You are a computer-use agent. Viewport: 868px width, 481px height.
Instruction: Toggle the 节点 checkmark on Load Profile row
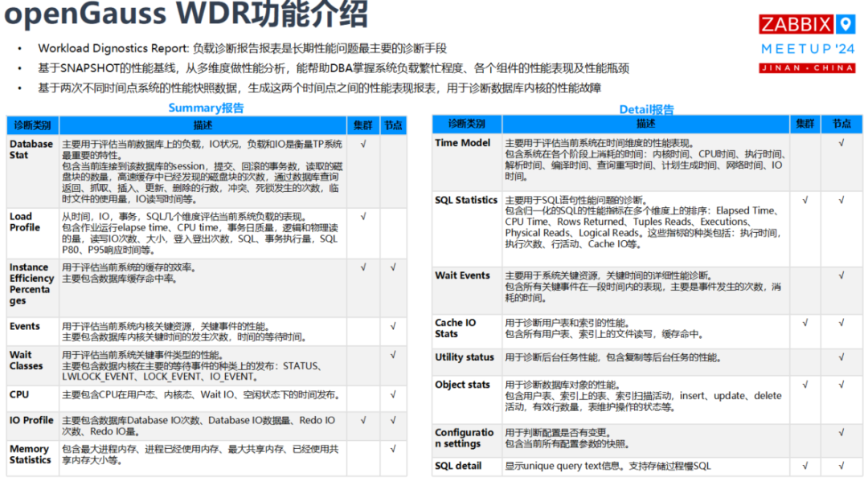click(393, 217)
